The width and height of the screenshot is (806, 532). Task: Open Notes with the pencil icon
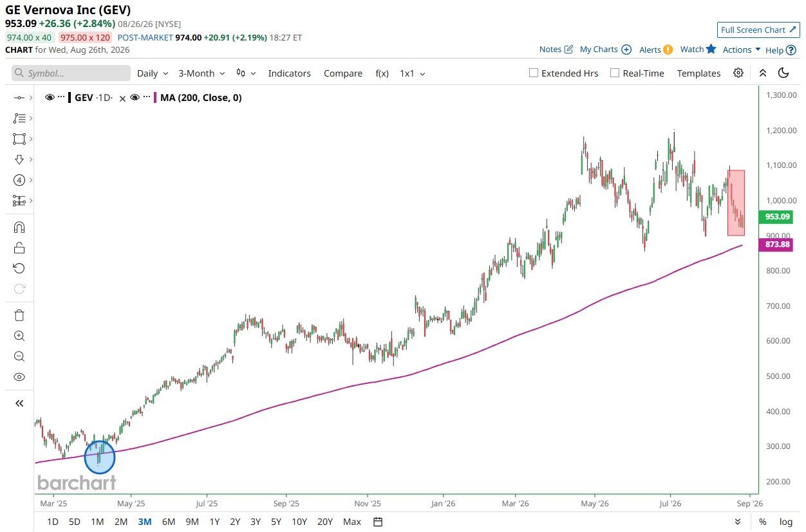(556, 50)
